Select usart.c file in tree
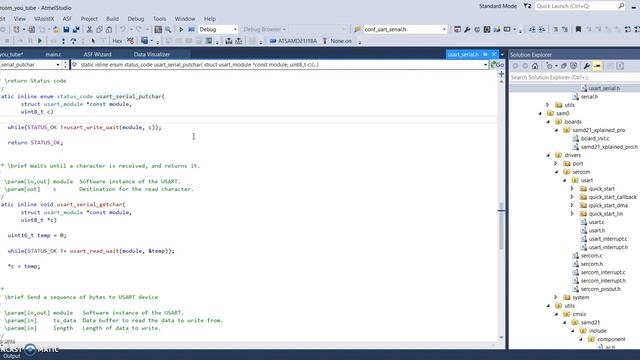 pos(596,222)
